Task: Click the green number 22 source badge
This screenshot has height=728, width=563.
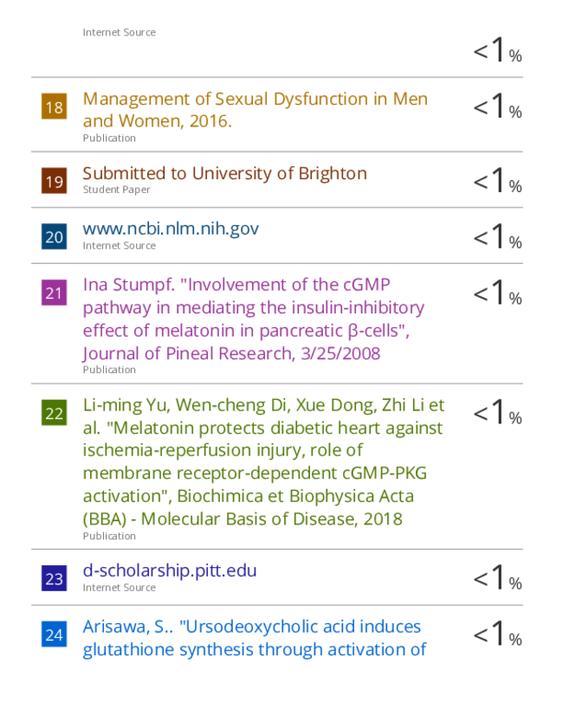Action: (x=54, y=413)
